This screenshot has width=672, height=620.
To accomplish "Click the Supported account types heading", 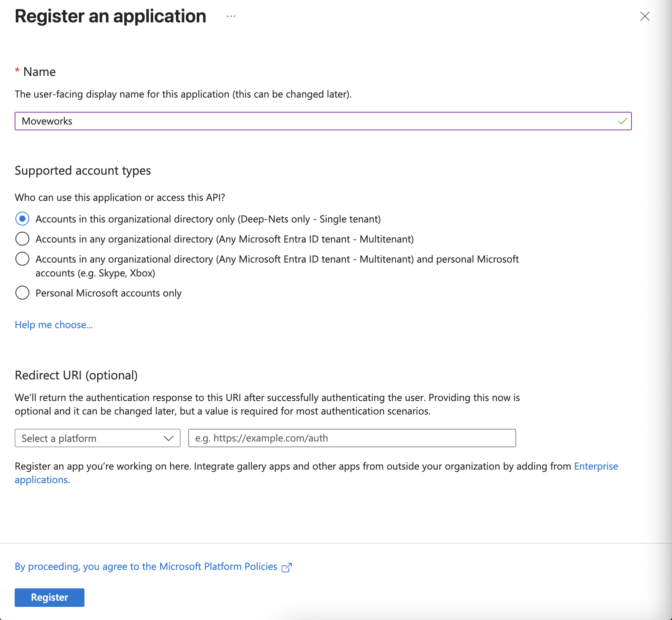I will point(83,170).
